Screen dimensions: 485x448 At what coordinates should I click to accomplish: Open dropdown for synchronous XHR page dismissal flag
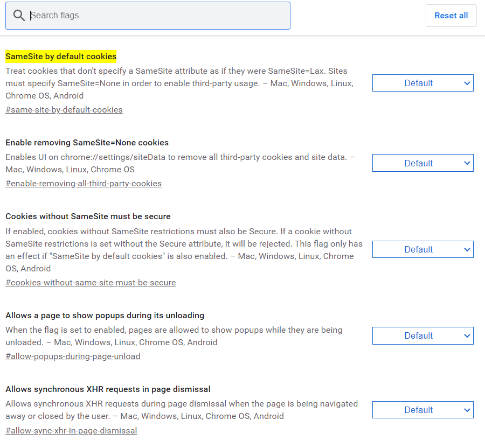click(423, 410)
